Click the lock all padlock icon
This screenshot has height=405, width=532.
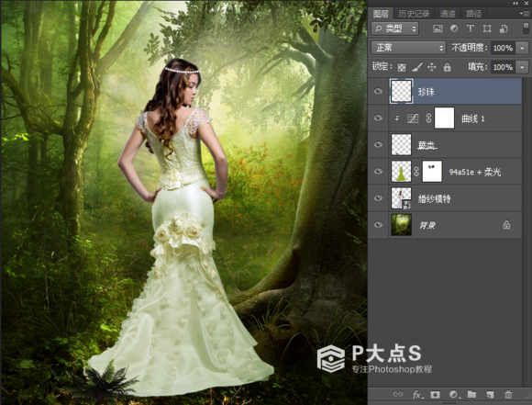click(x=448, y=67)
